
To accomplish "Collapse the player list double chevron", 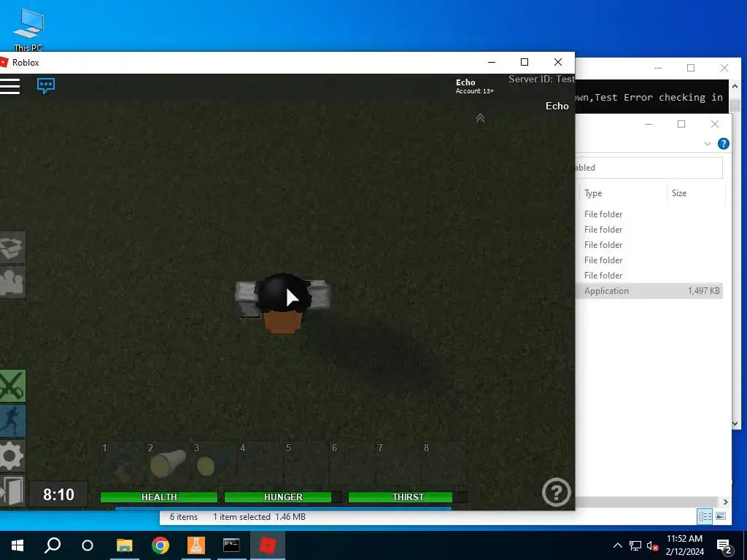I will [480, 117].
